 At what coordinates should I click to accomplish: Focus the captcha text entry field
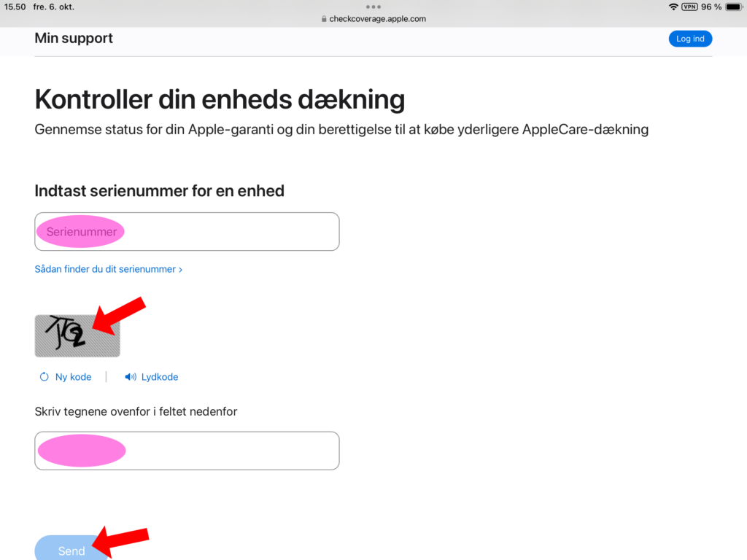point(187,451)
